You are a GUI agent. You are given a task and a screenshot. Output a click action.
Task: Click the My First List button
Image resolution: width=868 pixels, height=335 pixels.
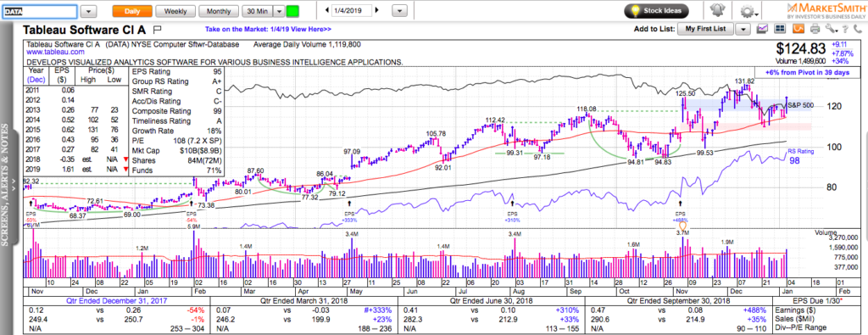705,29
